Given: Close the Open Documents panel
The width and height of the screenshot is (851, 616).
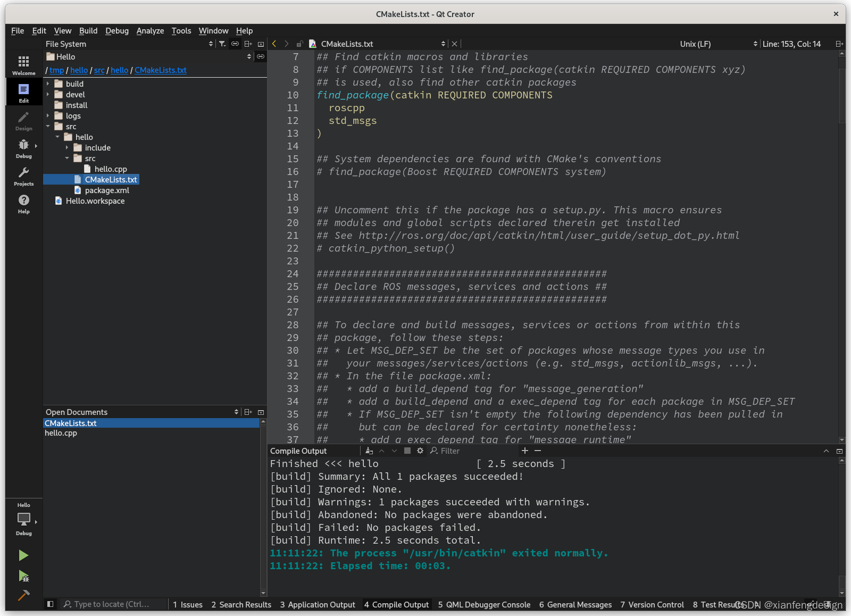Looking at the screenshot, I should tap(261, 412).
